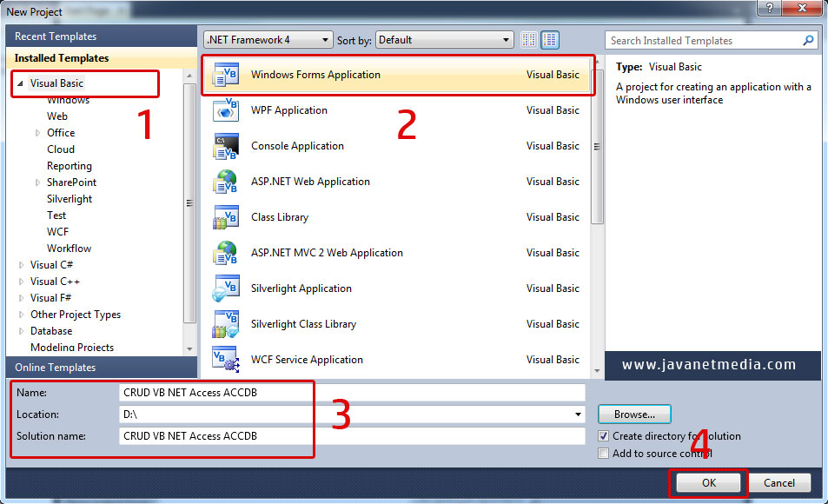Image resolution: width=828 pixels, height=504 pixels.
Task: Click the template list scrollbar thumb
Action: (x=597, y=146)
